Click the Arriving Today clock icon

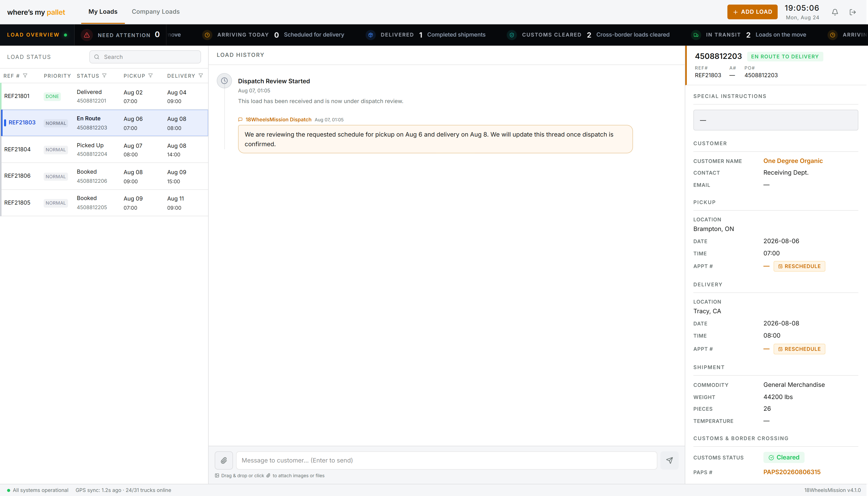[207, 35]
